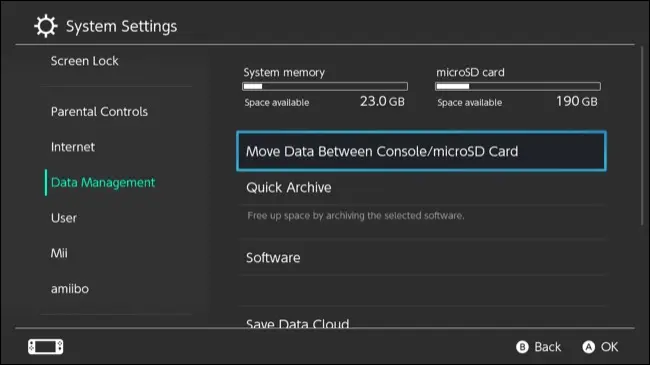The width and height of the screenshot is (650, 365).
Task: Open the amiibo settings section
Action: point(70,289)
